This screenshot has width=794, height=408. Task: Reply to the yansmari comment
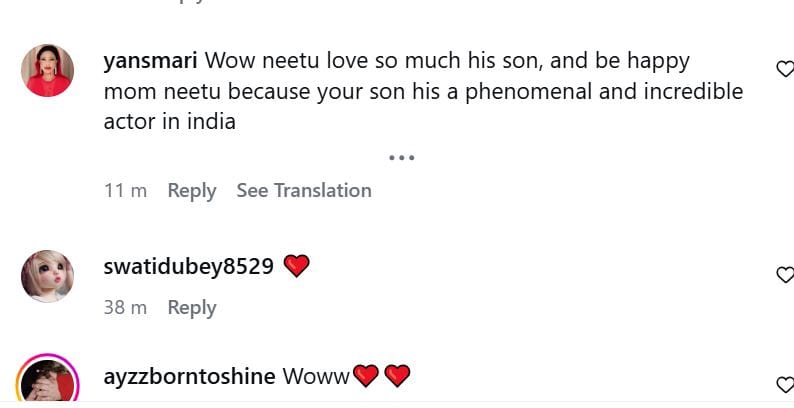tap(192, 190)
